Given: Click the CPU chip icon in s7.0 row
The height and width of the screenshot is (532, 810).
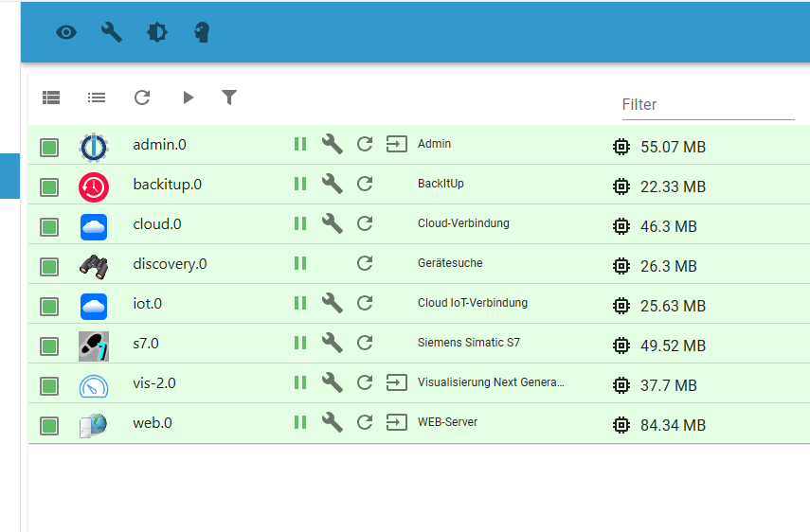Looking at the screenshot, I should pos(621,346).
